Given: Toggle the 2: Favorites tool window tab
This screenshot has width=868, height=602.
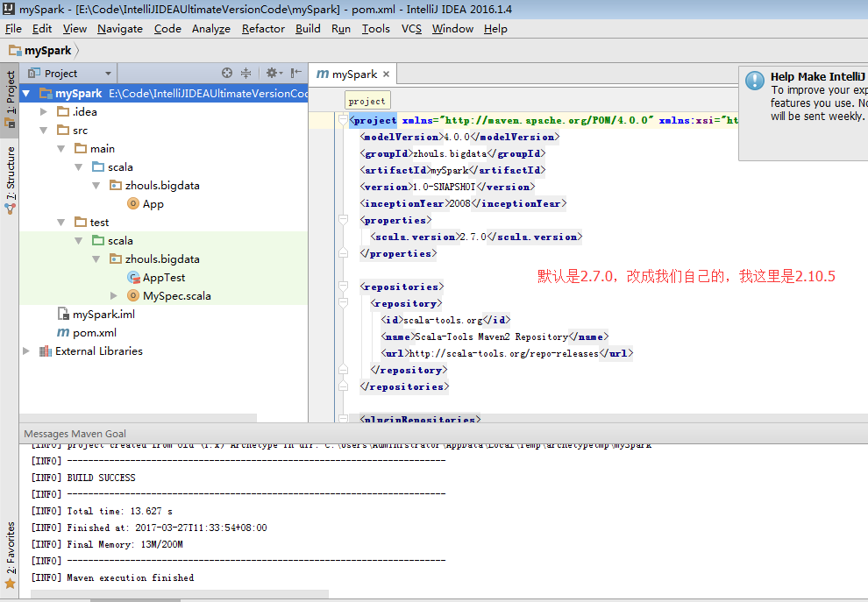Looking at the screenshot, I should tap(10, 555).
